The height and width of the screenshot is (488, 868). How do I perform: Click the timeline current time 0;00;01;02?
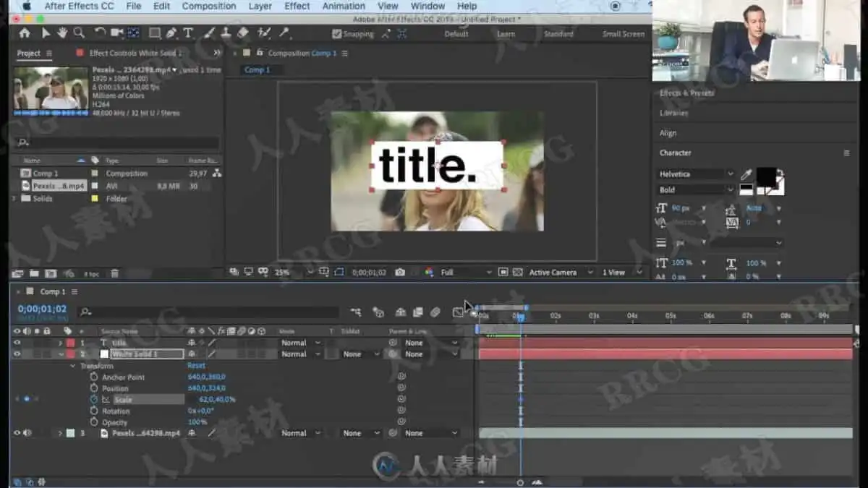tap(42, 309)
